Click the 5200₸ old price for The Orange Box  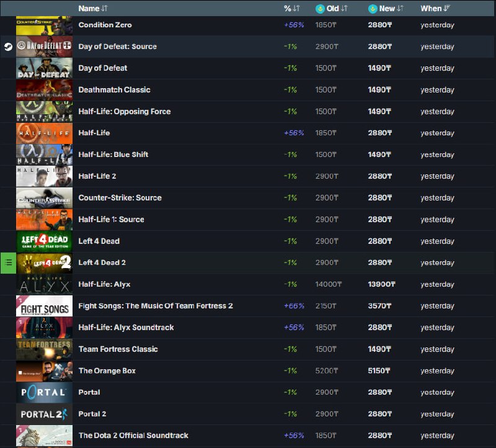(327, 370)
